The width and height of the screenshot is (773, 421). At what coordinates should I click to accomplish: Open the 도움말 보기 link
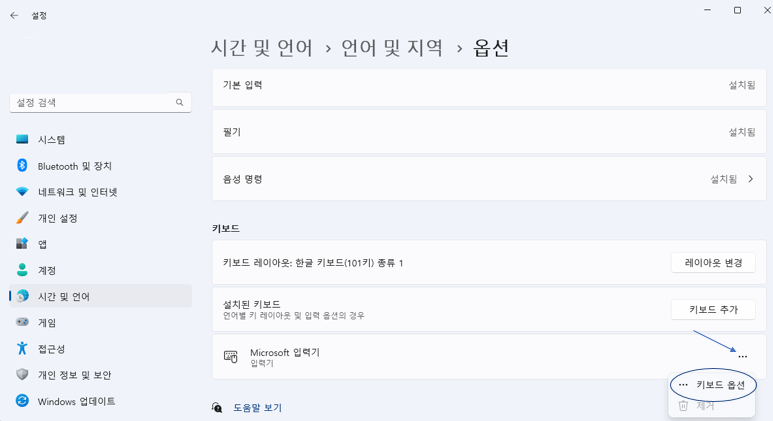[x=257, y=408]
